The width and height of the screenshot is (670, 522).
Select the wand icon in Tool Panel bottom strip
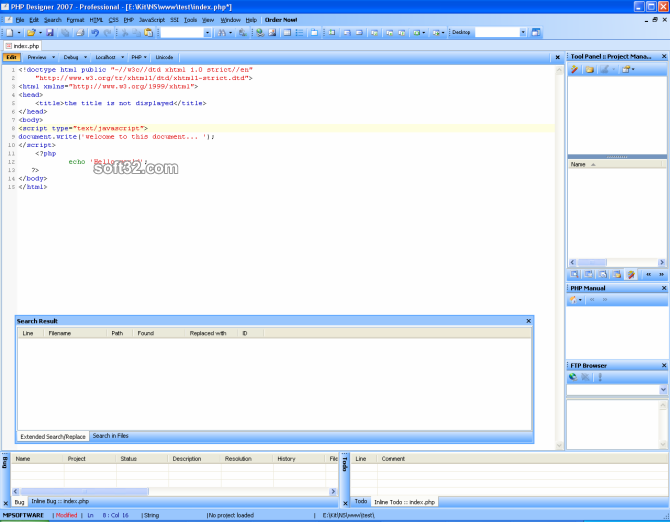(x=631, y=274)
